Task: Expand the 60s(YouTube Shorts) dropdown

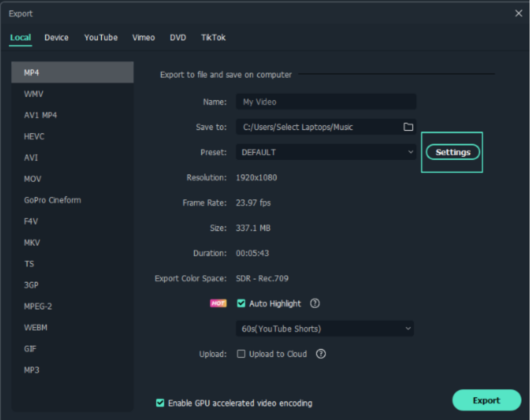Action: coord(325,329)
